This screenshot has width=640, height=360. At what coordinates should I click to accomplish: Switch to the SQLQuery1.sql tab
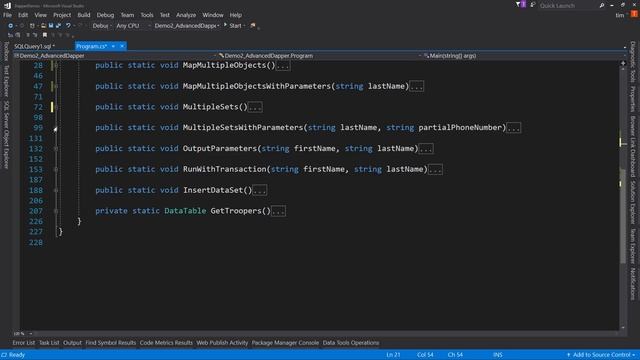point(34,46)
